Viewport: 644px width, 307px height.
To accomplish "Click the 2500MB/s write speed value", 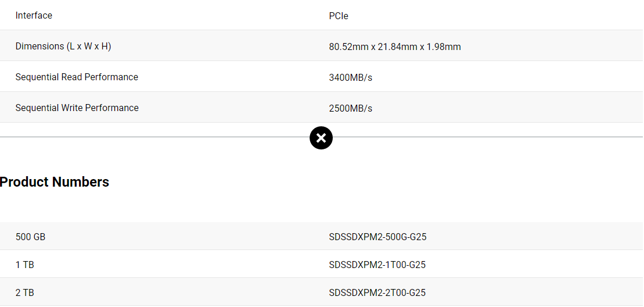I will pos(351,109).
